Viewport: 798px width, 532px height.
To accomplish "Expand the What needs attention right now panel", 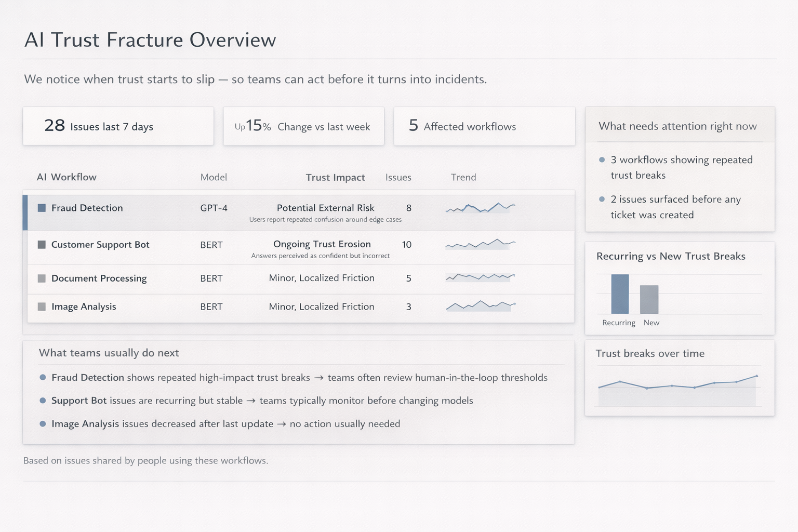I will click(678, 126).
